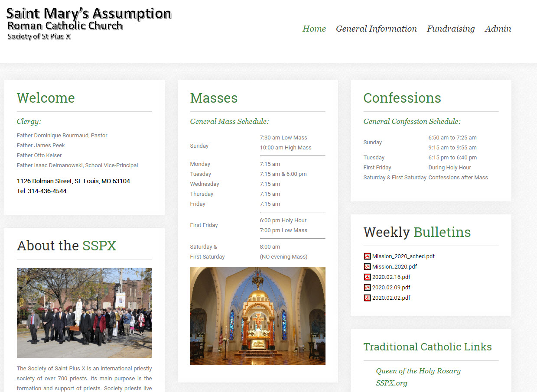Click the Saint Mary's Assumption site logo

[x=89, y=24]
